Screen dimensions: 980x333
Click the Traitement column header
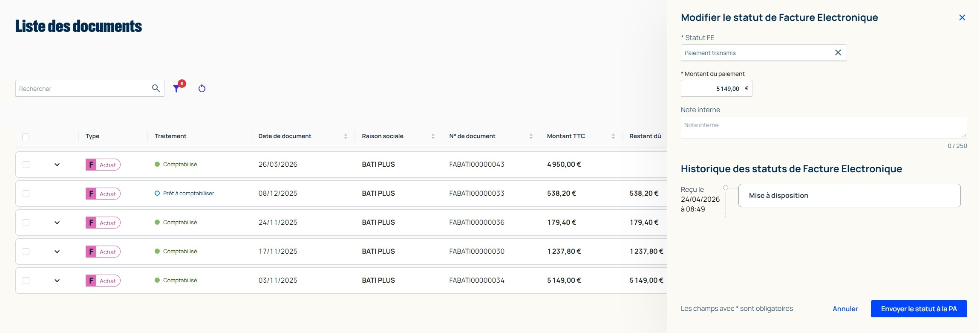[x=170, y=136]
